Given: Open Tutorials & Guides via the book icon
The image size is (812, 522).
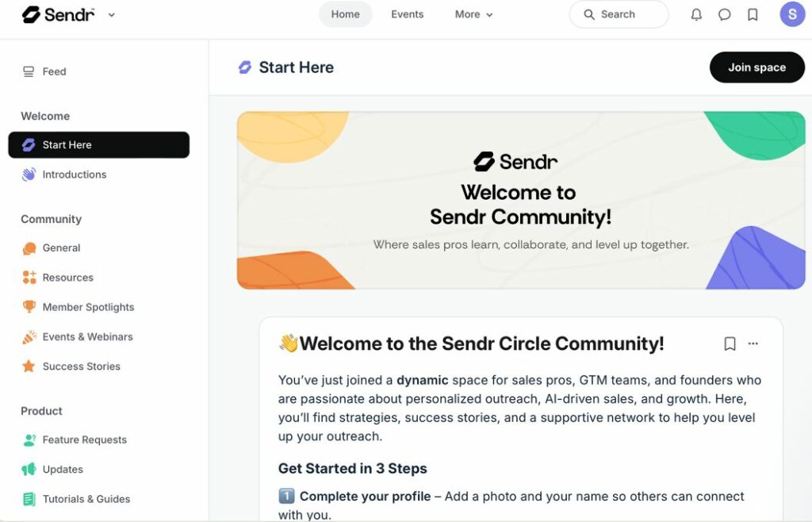Looking at the screenshot, I should (29, 498).
